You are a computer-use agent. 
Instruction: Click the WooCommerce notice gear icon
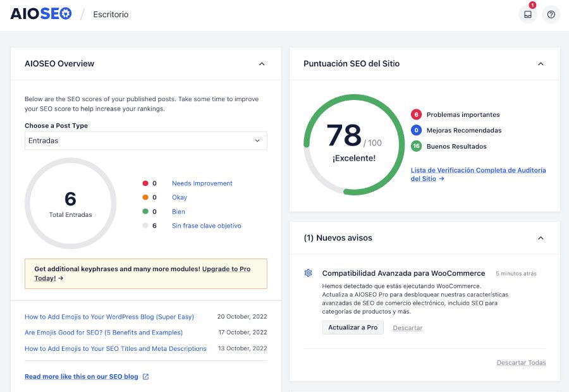coord(308,273)
